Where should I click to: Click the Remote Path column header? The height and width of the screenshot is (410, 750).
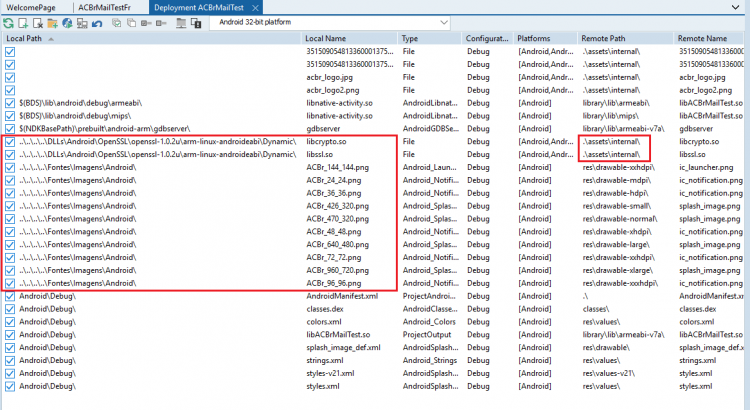click(625, 39)
